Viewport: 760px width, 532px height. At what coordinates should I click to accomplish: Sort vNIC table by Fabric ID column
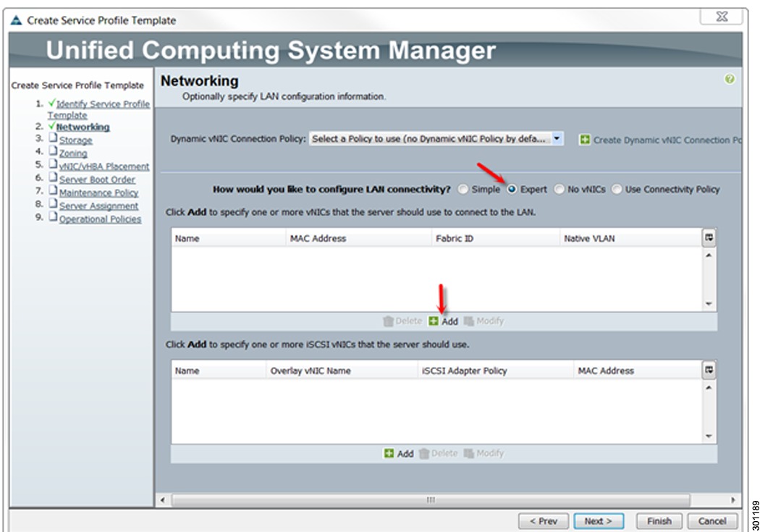(495, 238)
